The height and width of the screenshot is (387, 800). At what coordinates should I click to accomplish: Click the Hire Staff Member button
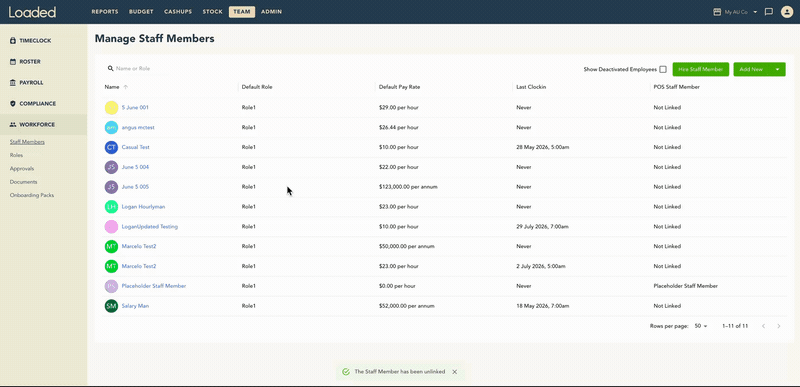[701, 69]
